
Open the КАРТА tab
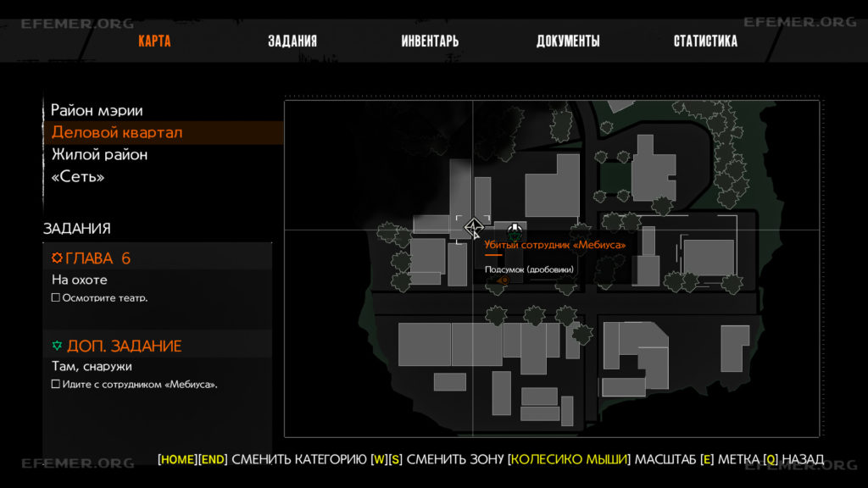point(154,41)
